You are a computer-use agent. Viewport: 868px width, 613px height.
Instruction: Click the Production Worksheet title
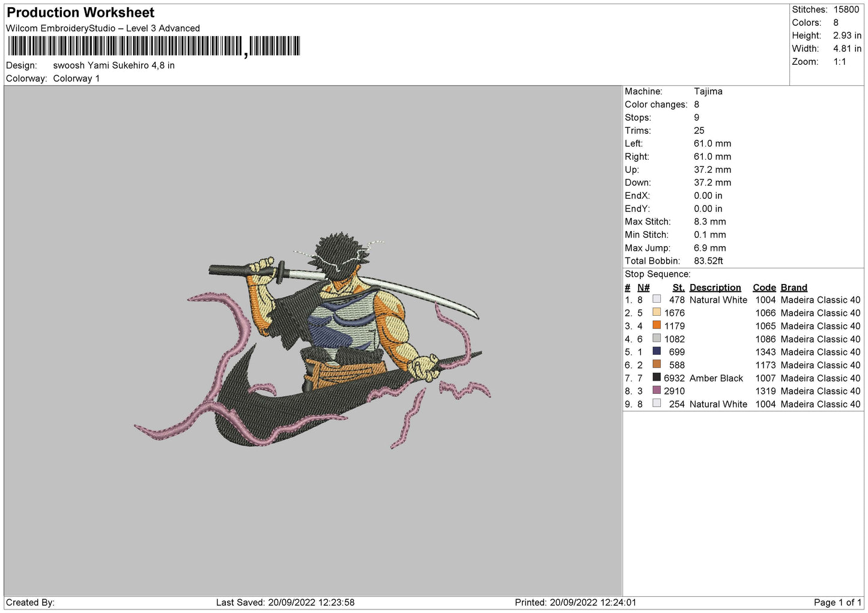pyautogui.click(x=80, y=13)
